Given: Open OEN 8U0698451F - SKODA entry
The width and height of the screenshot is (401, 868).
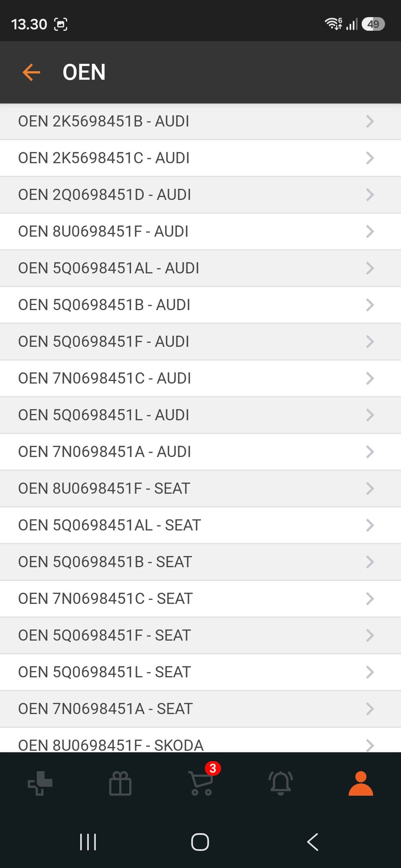Looking at the screenshot, I should point(200,740).
